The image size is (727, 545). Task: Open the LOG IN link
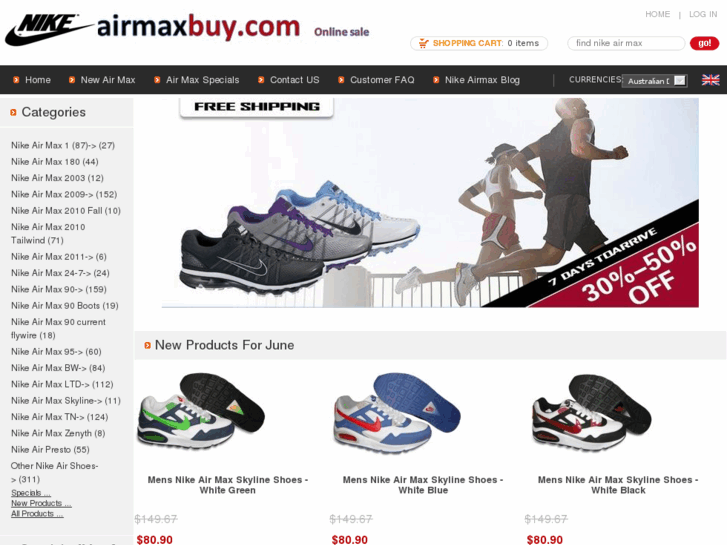click(703, 14)
